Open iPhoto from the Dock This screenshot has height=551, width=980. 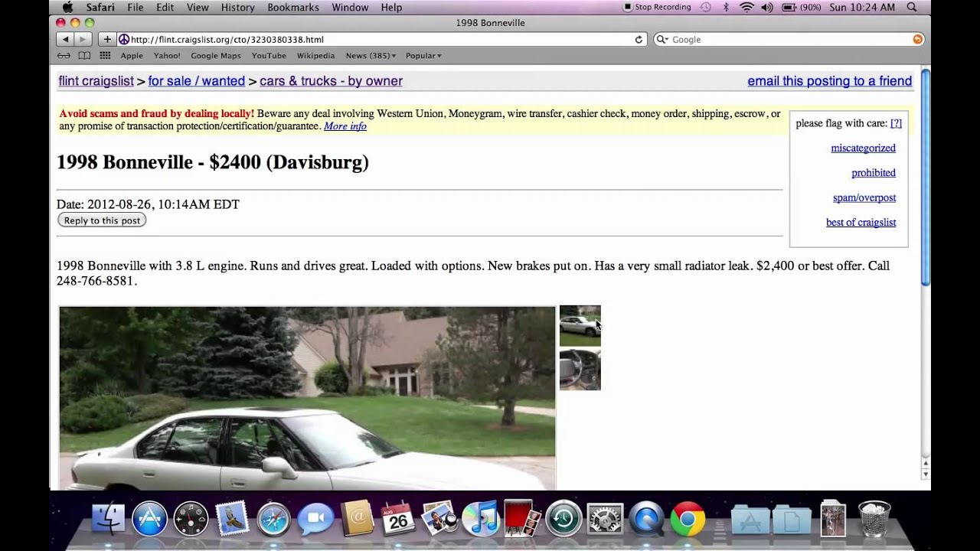439,520
